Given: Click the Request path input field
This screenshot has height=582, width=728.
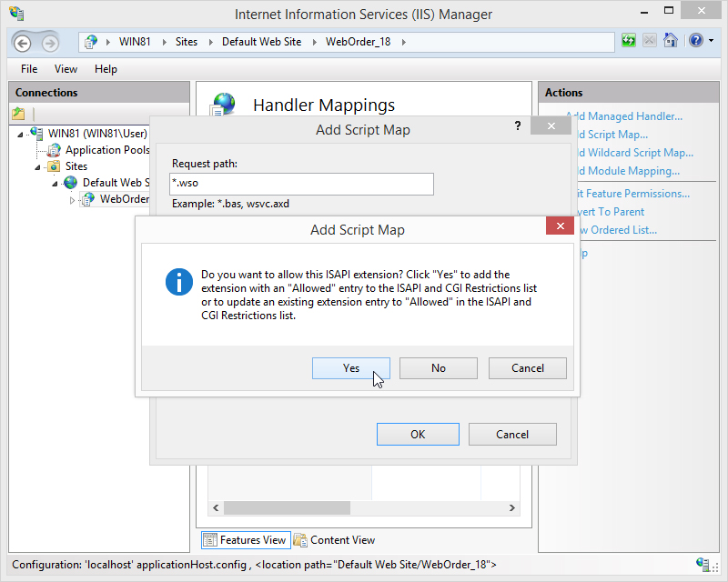Looking at the screenshot, I should tap(301, 184).
